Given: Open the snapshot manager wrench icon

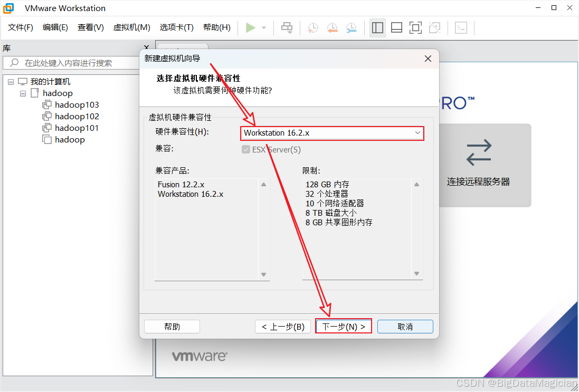Looking at the screenshot, I should pyautogui.click(x=351, y=27).
